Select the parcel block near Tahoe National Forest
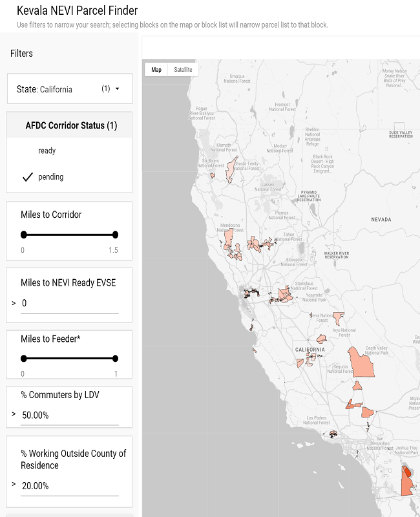 268,244
